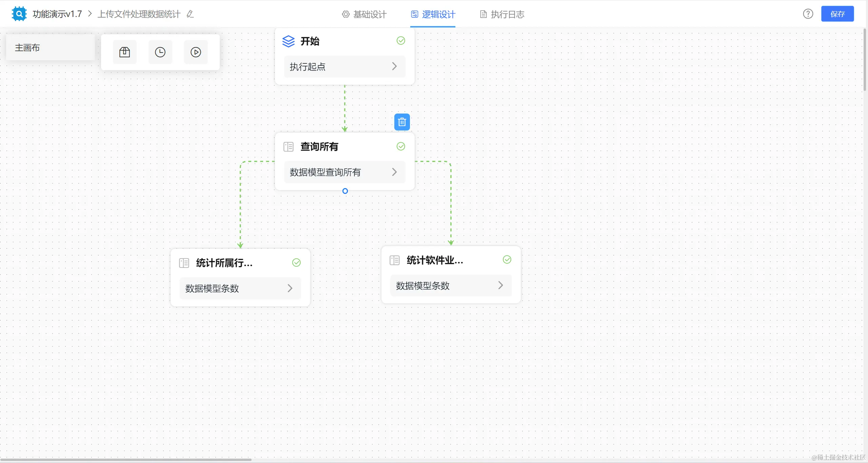Expand 数据模型条数 under 统计软件业 node

pyautogui.click(x=500, y=285)
